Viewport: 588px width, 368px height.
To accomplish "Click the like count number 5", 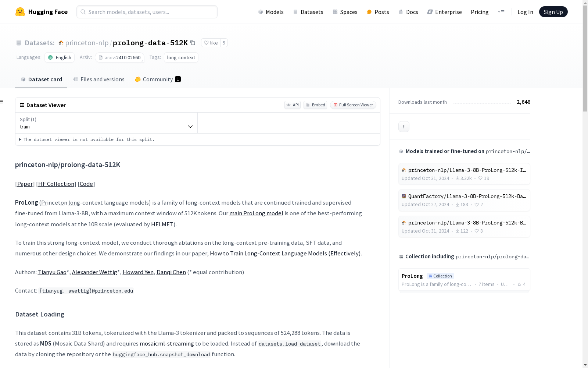I will coord(224,43).
